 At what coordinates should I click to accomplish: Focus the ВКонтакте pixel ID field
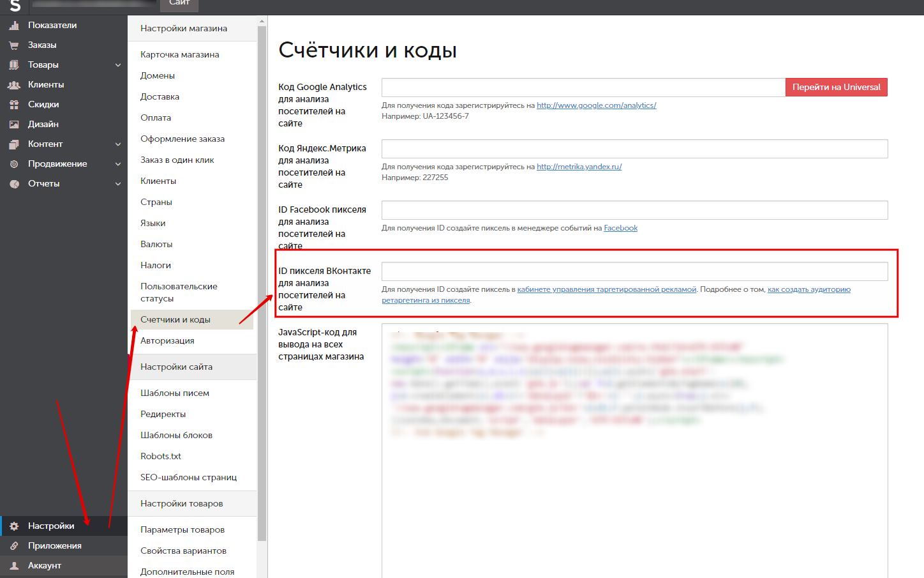pyautogui.click(x=634, y=271)
